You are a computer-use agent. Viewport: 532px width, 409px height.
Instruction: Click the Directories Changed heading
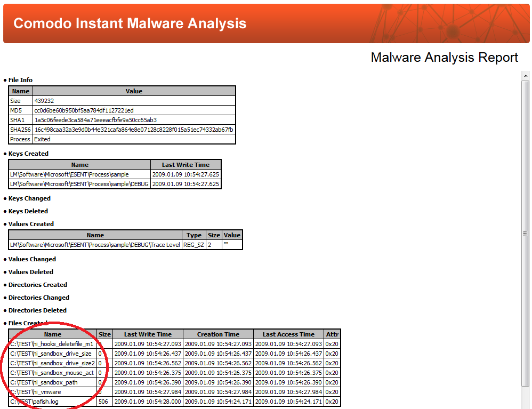click(39, 298)
